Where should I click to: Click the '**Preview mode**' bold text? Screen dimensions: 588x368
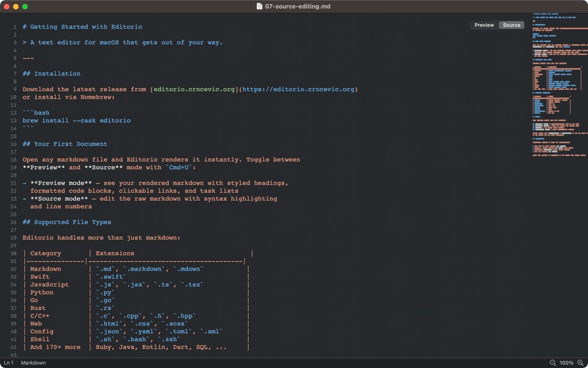point(61,183)
